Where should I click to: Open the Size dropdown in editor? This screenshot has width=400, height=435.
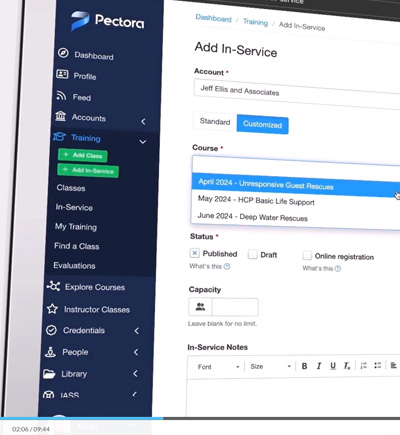click(x=271, y=366)
